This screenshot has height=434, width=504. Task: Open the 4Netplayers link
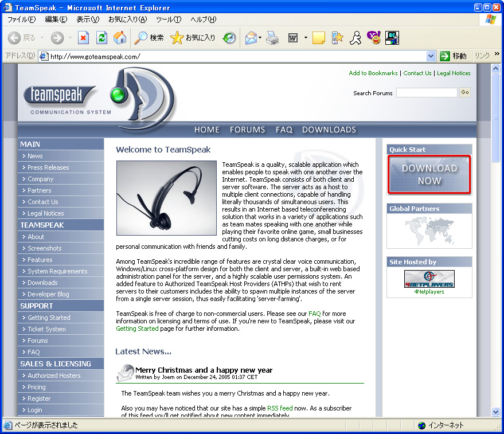pos(429,292)
